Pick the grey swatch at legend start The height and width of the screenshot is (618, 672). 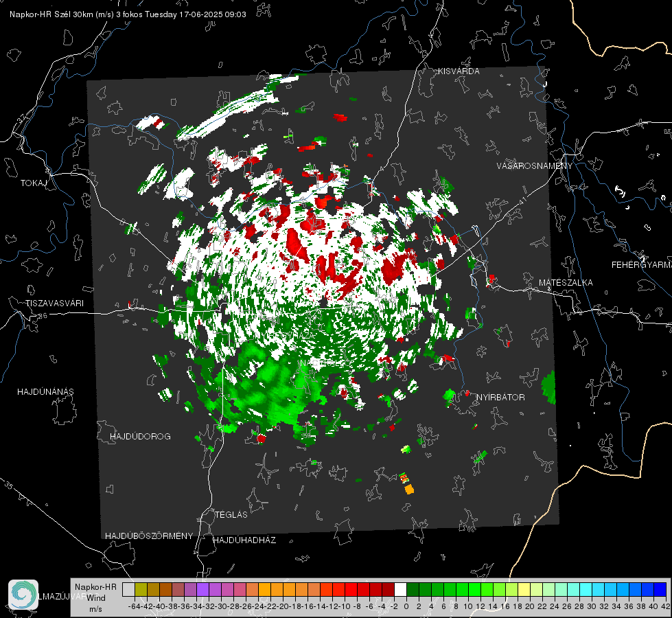point(128,590)
